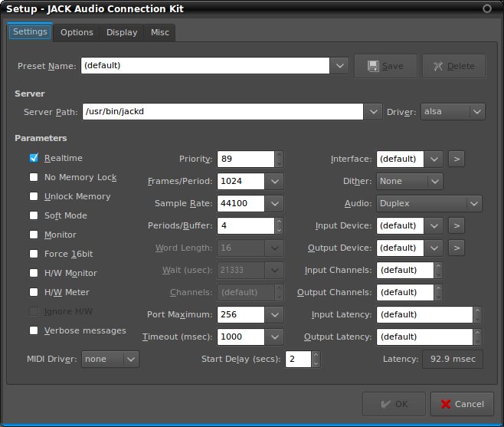This screenshot has width=504, height=427.
Task: Open Timeout (msec) dropdown arrow
Action: pyautogui.click(x=274, y=337)
